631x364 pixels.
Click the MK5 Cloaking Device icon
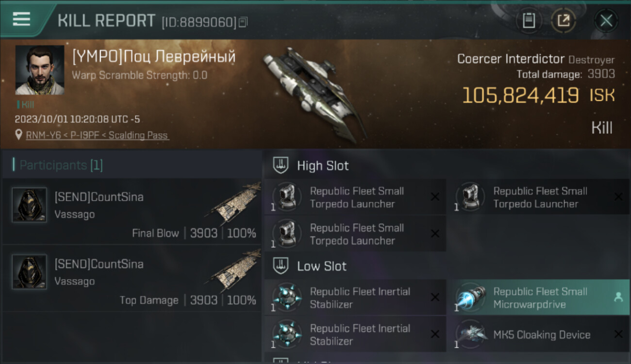click(x=471, y=334)
